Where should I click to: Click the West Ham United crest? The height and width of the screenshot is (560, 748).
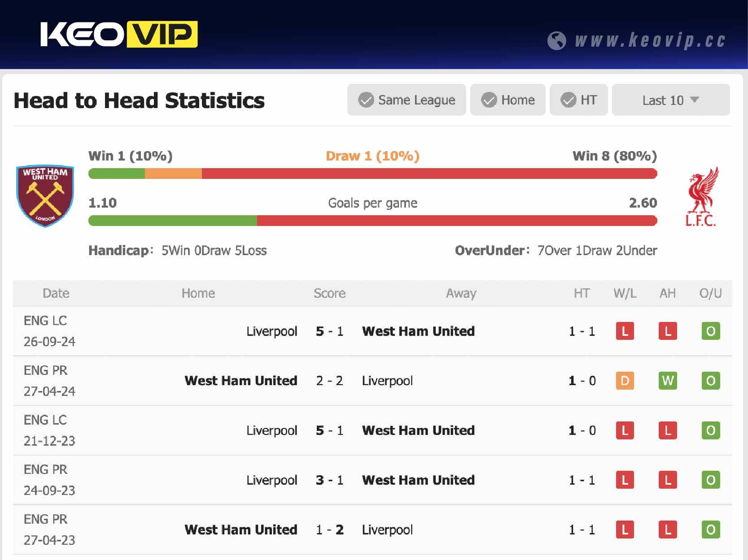click(x=45, y=195)
